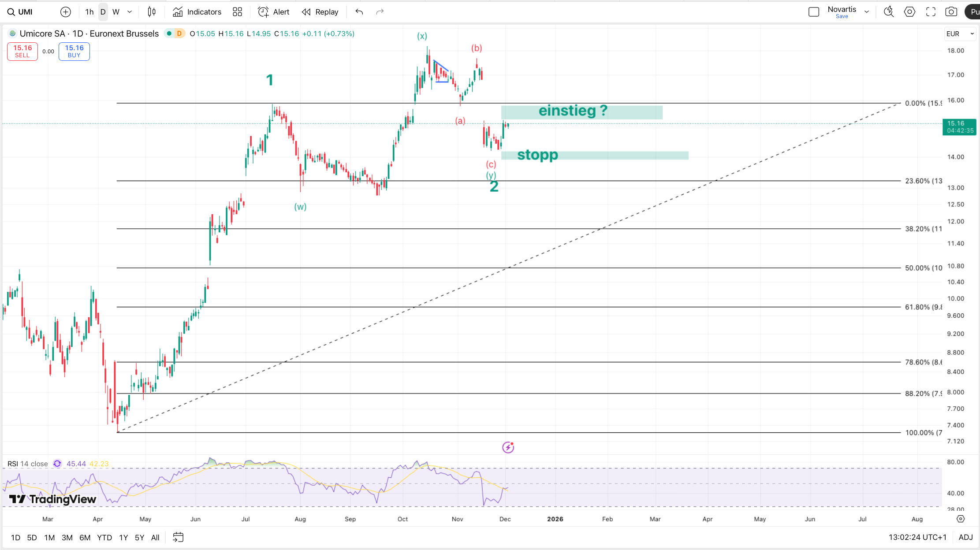This screenshot has width=980, height=550.
Task: Open the Indicators dialog
Action: pyautogui.click(x=197, y=12)
